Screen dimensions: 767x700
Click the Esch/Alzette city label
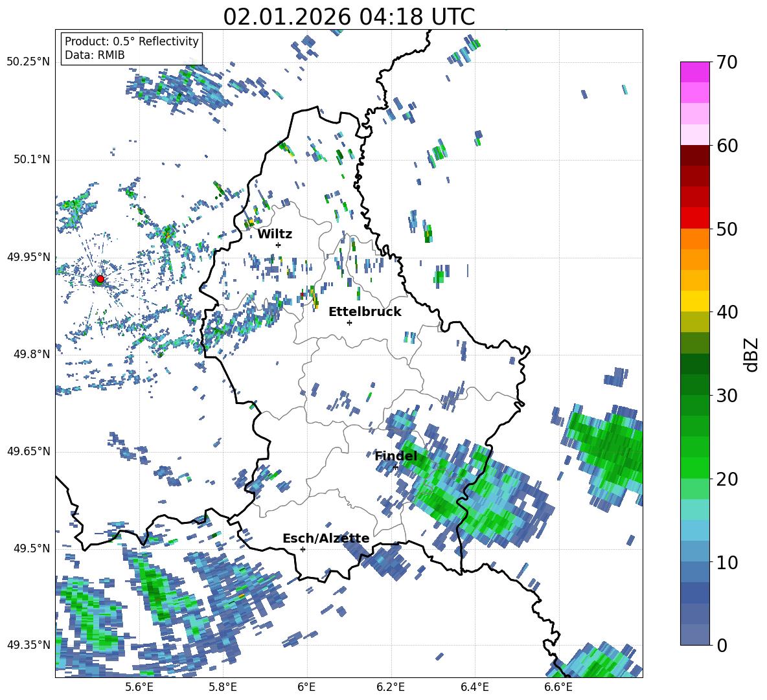(326, 539)
